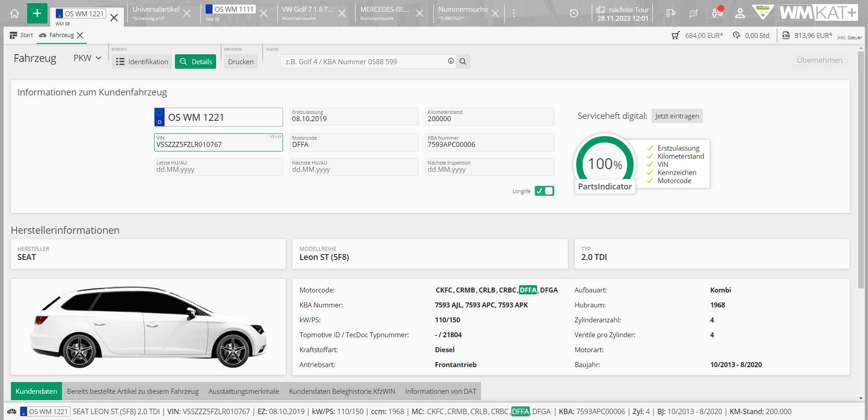
Task: Click the 100% PartsIndicator gauge
Action: point(605,165)
